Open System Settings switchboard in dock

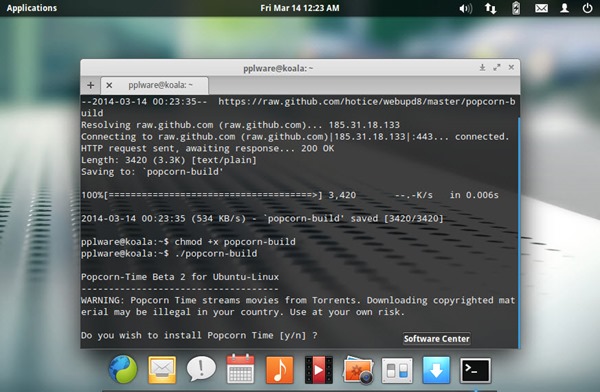coord(397,370)
